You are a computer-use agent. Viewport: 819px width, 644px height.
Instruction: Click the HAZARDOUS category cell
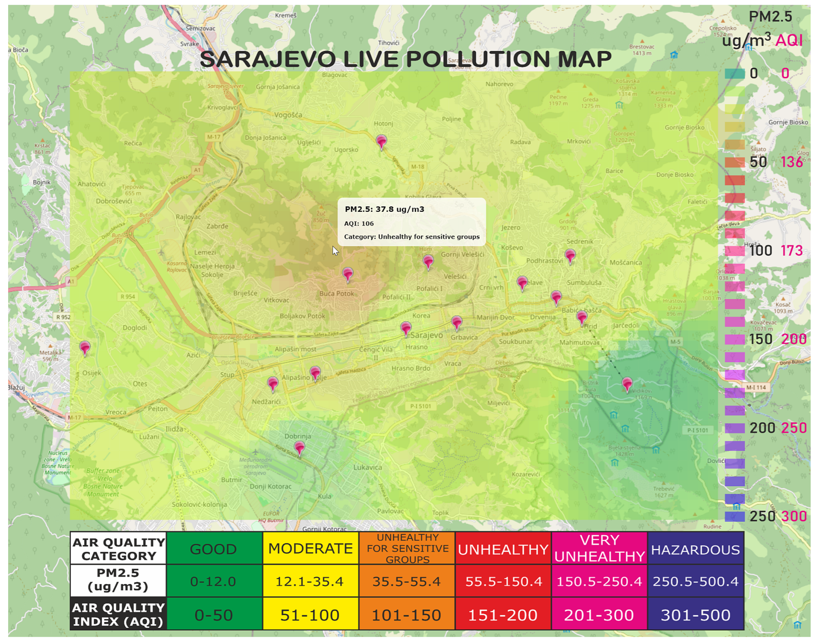coord(695,549)
